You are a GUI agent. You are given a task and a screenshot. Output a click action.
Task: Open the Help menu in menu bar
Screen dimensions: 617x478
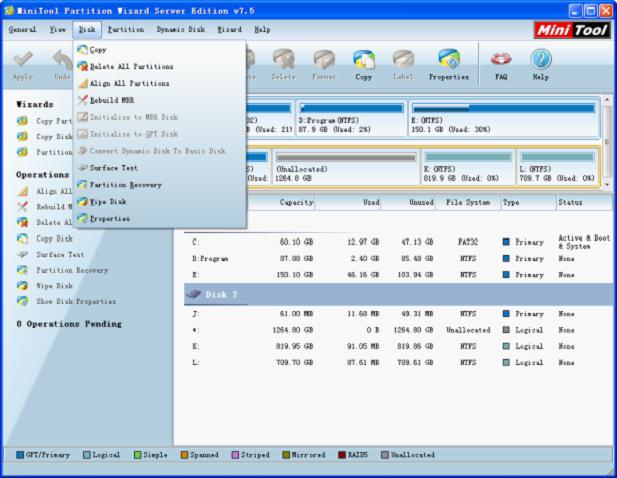click(x=262, y=30)
